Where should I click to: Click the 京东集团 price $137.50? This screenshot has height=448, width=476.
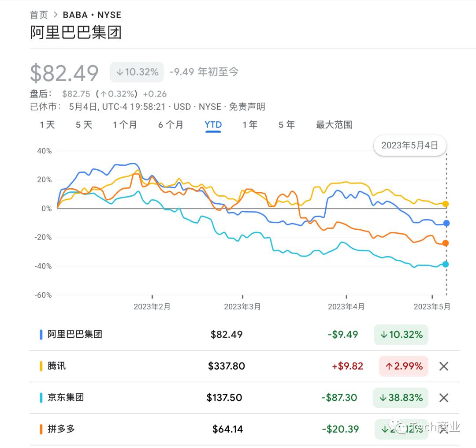224,398
